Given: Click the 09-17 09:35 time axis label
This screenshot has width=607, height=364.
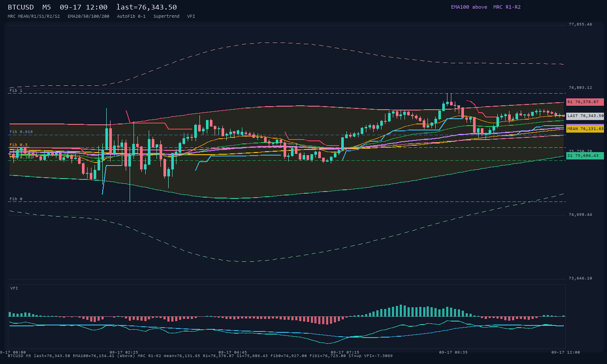Looking at the screenshot, I should point(454,352).
